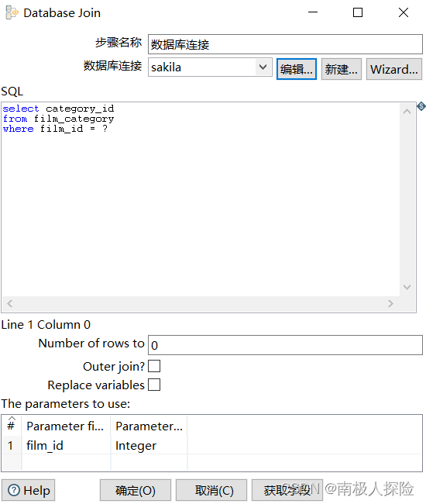
Task: Maximize the Database Join window
Action: [358, 12]
